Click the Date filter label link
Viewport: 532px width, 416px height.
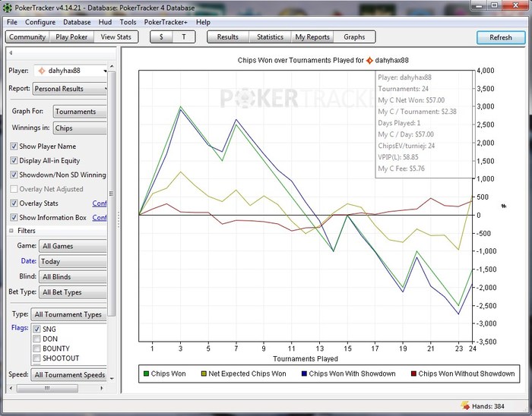click(29, 261)
